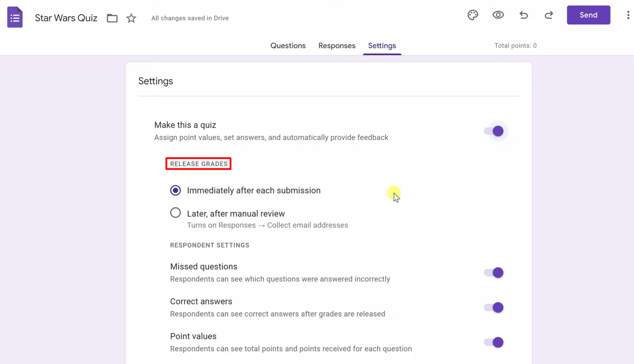Click the All changes saved in Drive text

(x=190, y=18)
